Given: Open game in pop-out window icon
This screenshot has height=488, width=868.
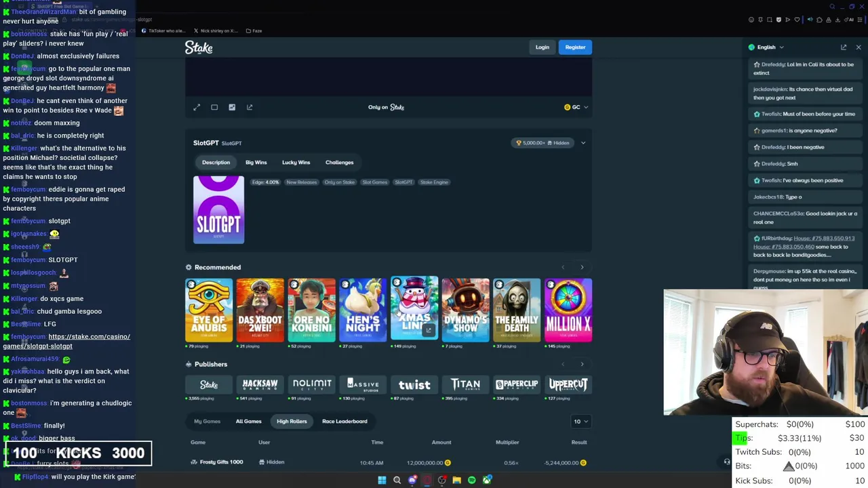Looking at the screenshot, I should click(x=250, y=107).
